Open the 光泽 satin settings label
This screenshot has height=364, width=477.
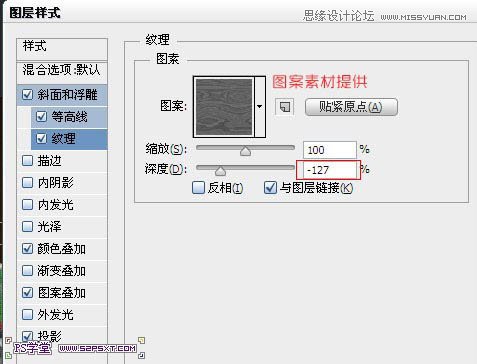point(49,227)
